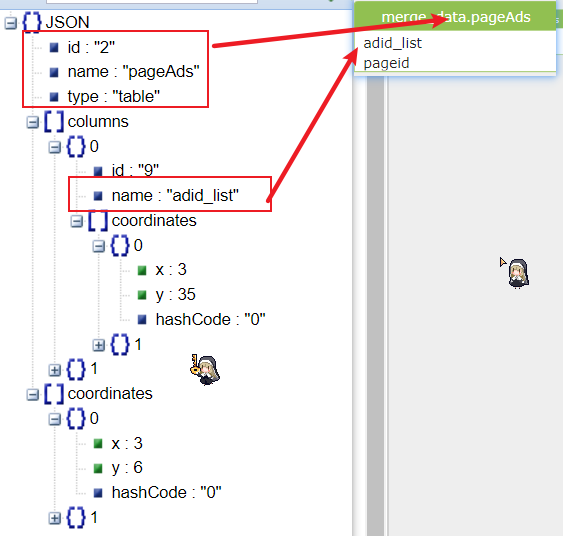Collapse the root JSON node
Image resolution: width=563 pixels, height=536 pixels.
(11, 23)
